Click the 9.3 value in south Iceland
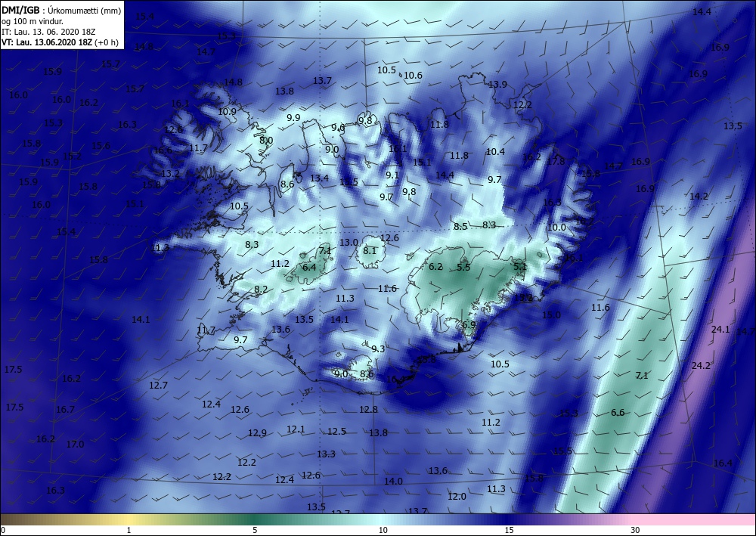This screenshot has width=756, height=536. [x=378, y=349]
